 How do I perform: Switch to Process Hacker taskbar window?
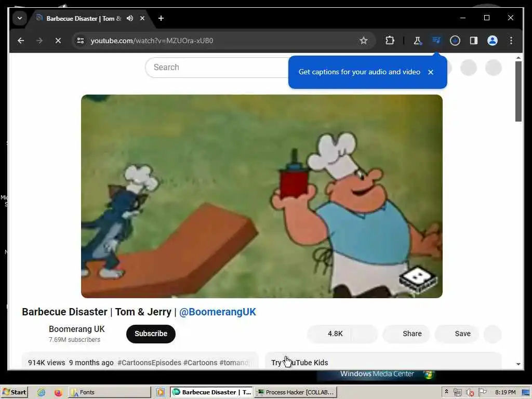click(296, 392)
